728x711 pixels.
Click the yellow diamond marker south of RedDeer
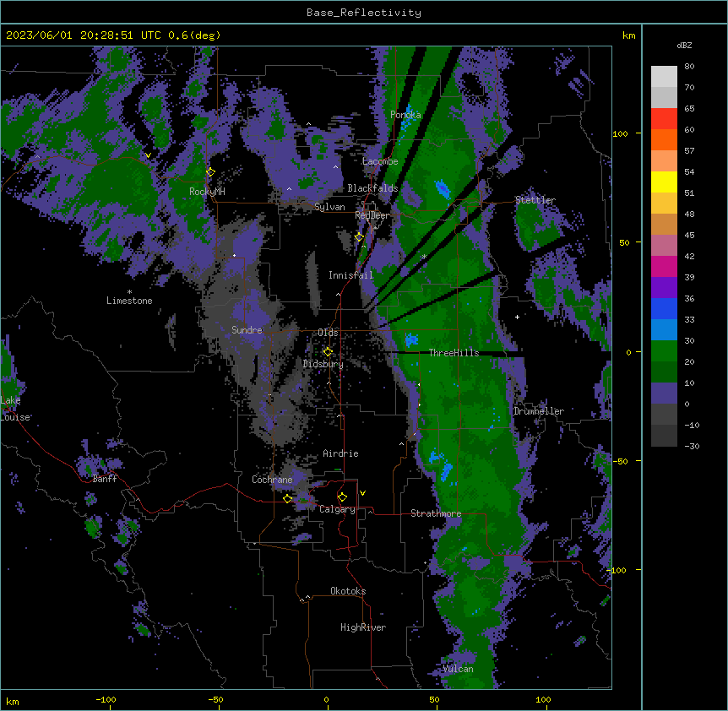click(x=359, y=237)
